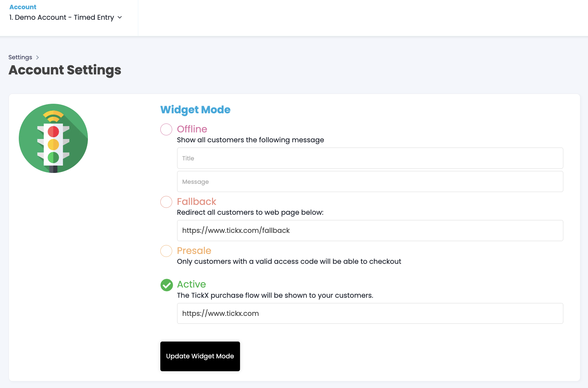Select the fallback redirect URL field
Image resolution: width=588 pixels, height=388 pixels.
[370, 230]
